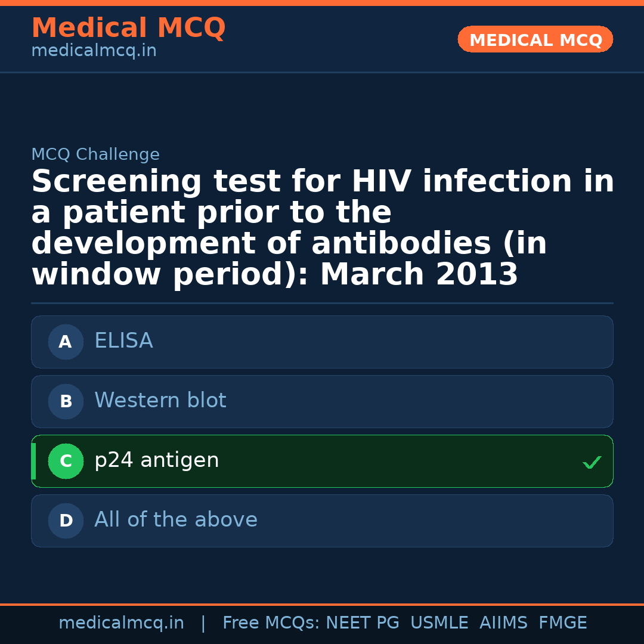644x644 pixels.
Task: Click the MCQ Challenge label
Action: 95,155
